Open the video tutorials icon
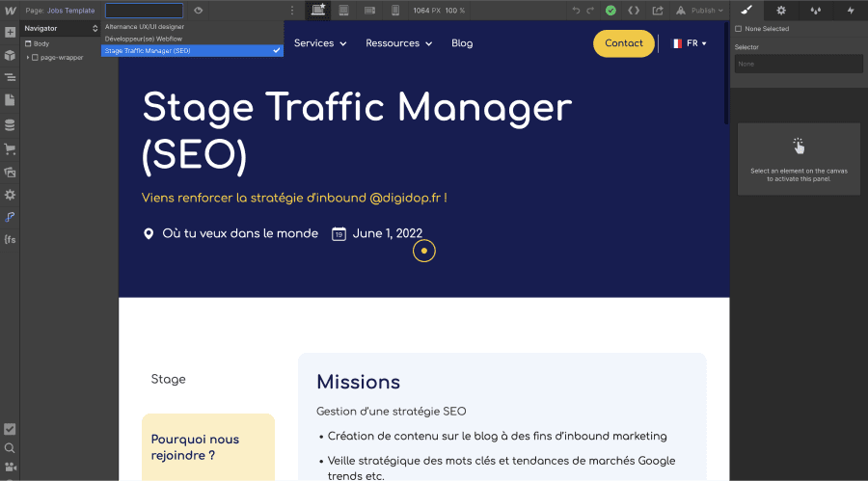This screenshot has height=481, width=868. pyautogui.click(x=10, y=468)
